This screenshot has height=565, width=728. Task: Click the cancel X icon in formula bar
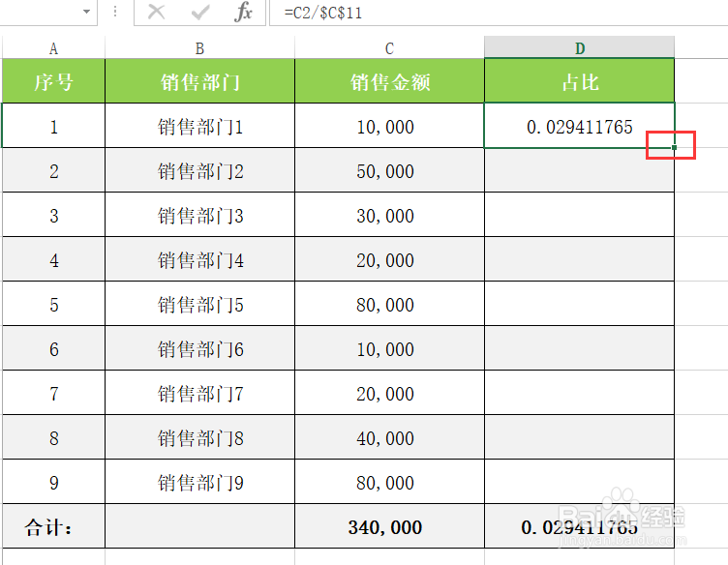[157, 13]
